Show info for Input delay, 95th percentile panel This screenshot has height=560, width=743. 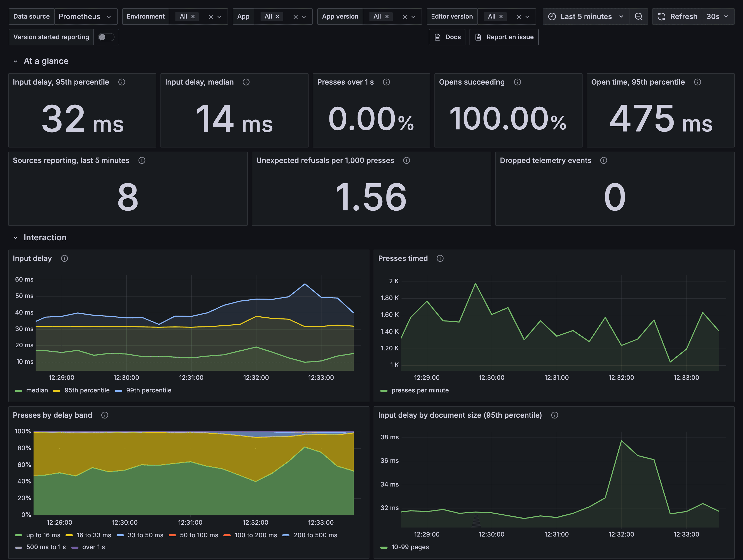(x=122, y=82)
